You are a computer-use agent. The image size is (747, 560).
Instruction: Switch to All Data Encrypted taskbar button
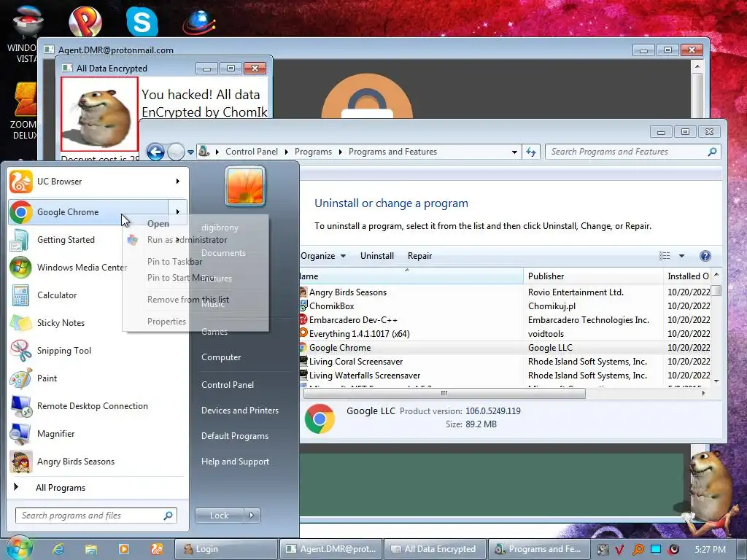(435, 549)
